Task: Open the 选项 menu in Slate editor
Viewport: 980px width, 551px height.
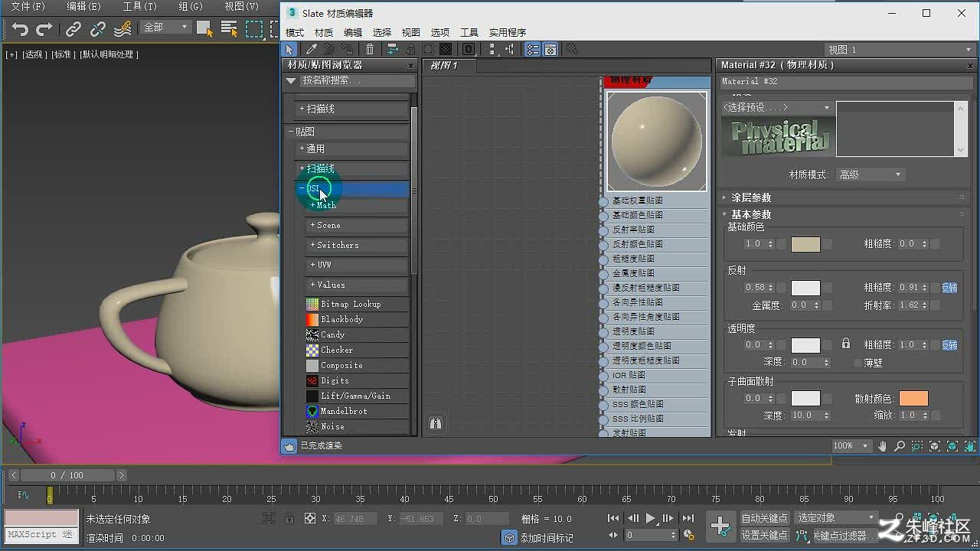Action: [x=440, y=32]
